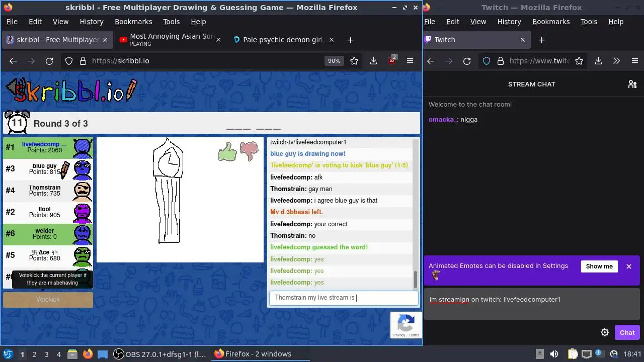The image size is (644, 362).
Task: Reload the skribbl.io page
Action: pos(49,61)
